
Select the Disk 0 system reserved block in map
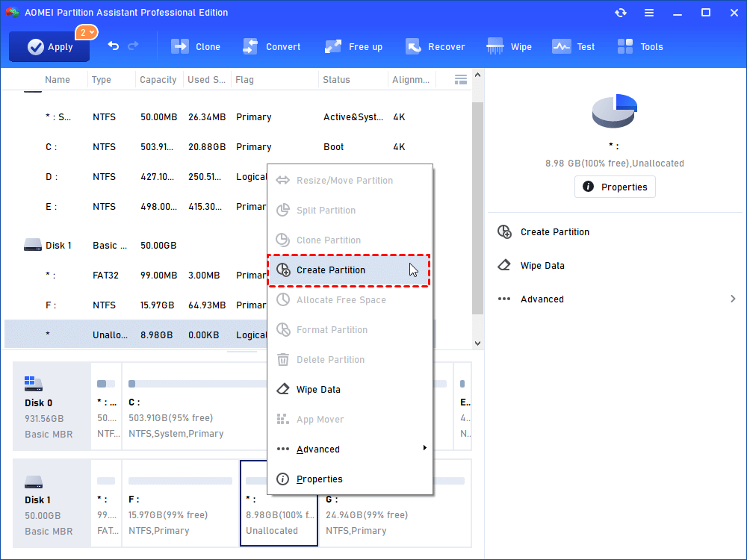[106, 406]
